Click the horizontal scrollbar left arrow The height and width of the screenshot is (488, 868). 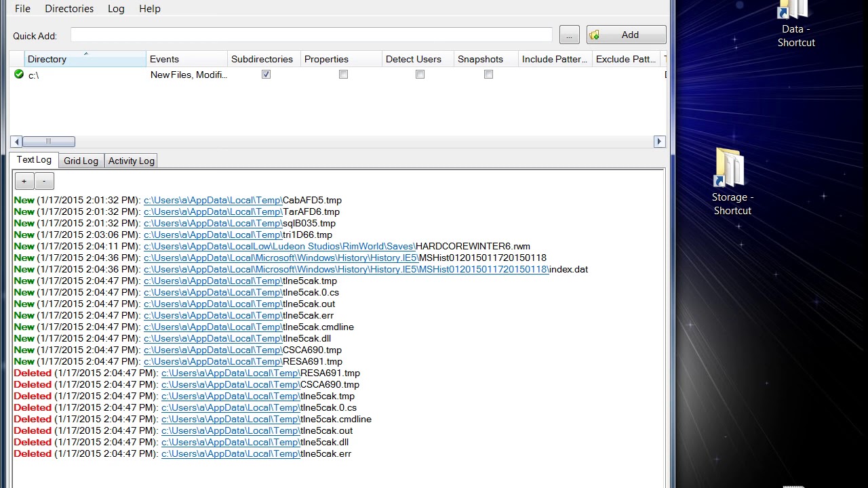(x=16, y=142)
